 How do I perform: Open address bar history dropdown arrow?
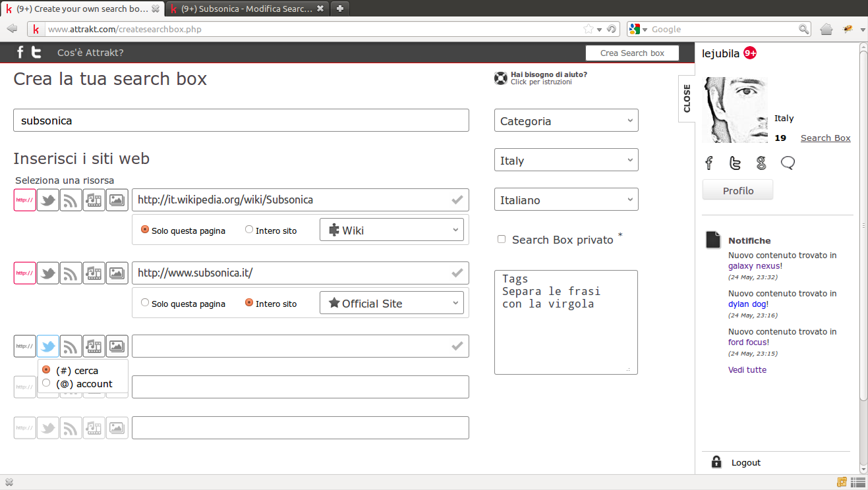coord(599,30)
